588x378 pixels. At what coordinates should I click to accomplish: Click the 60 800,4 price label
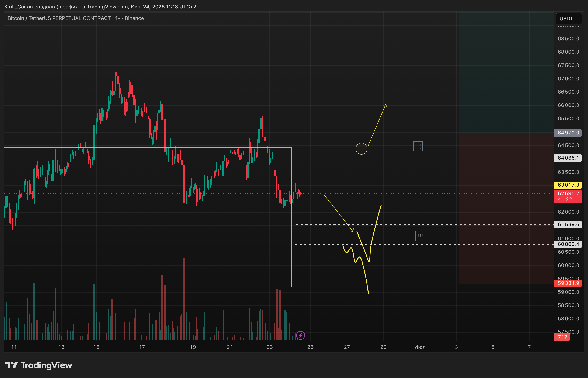pos(568,244)
